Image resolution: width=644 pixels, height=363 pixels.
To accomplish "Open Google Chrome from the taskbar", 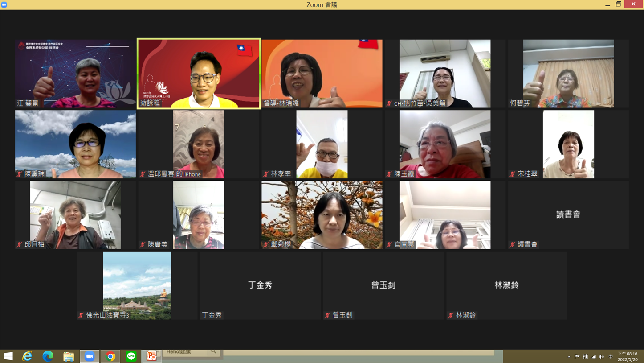I will [110, 356].
